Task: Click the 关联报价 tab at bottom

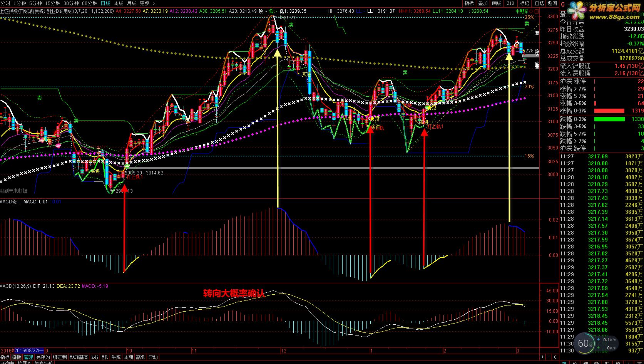Action: point(44,362)
